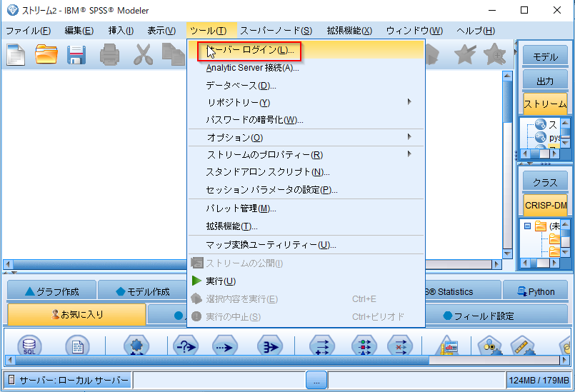Choose データベース menu item

[306, 86]
